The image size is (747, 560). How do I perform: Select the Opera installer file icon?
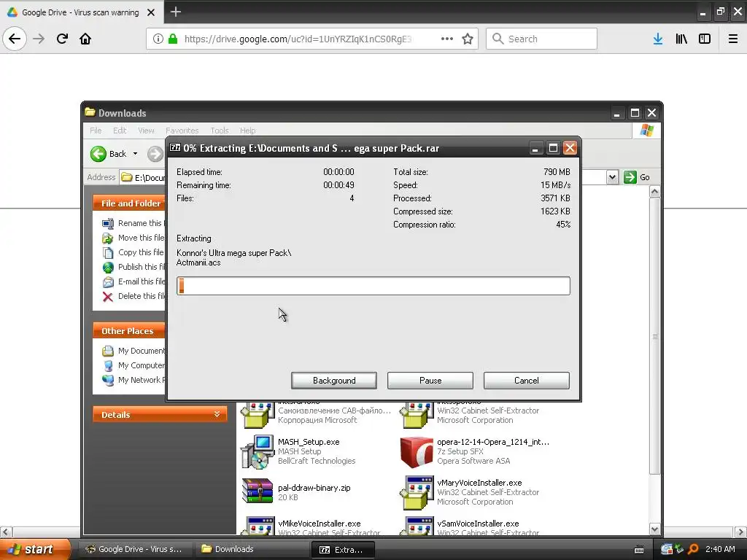point(417,452)
